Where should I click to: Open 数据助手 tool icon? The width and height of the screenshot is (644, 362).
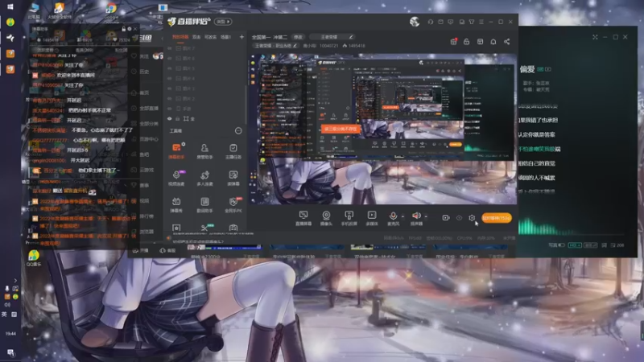point(204,204)
